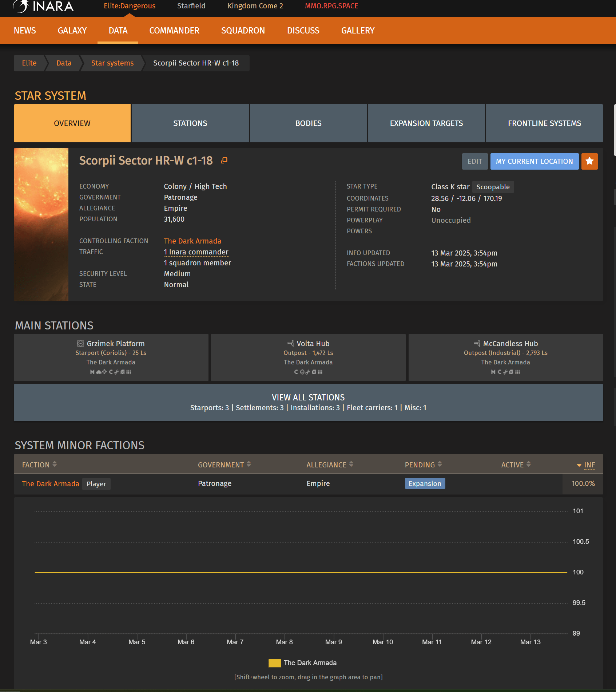
Task: Click the Mar 7 axis marker
Action: [235, 642]
